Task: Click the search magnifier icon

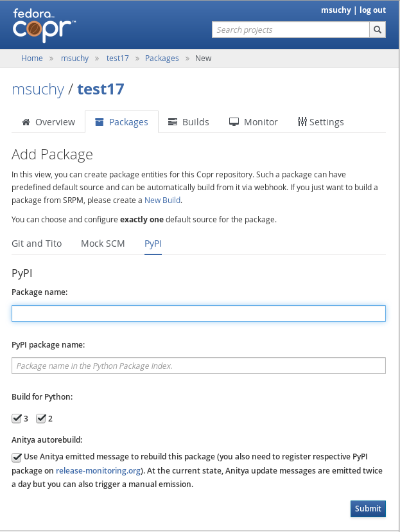Action: coord(377,30)
